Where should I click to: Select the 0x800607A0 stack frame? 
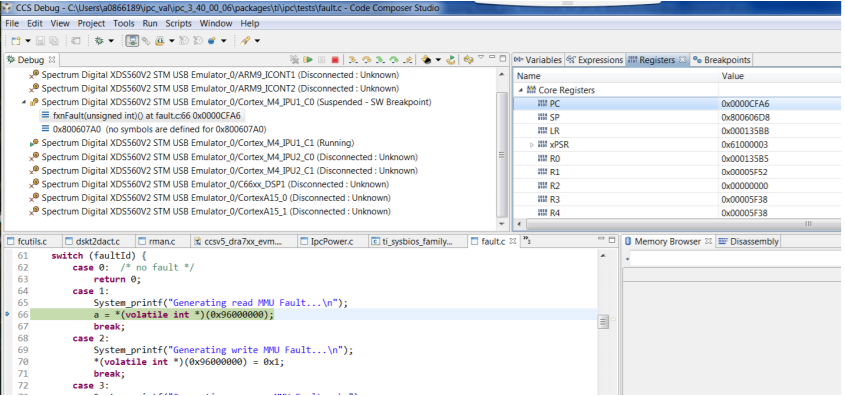click(x=154, y=129)
